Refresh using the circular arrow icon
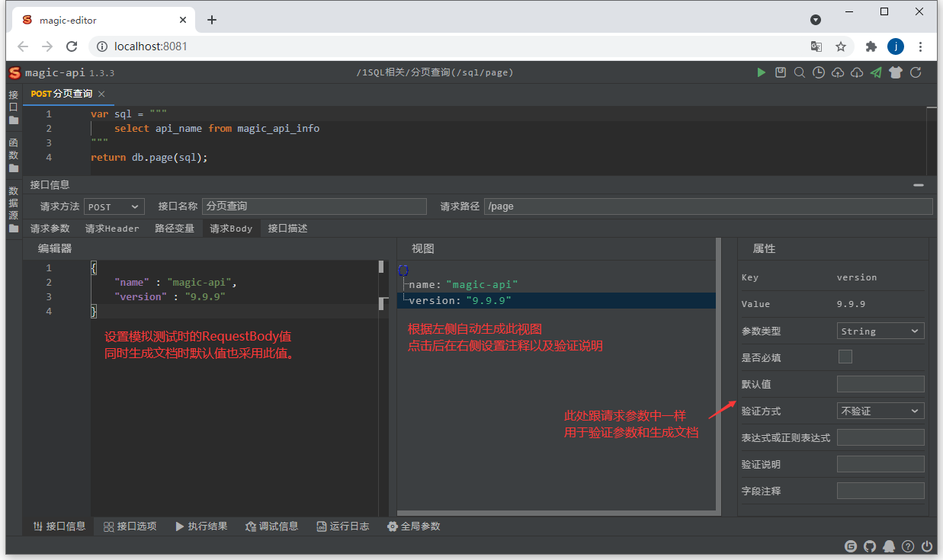Image resolution: width=943 pixels, height=560 pixels. (x=916, y=72)
